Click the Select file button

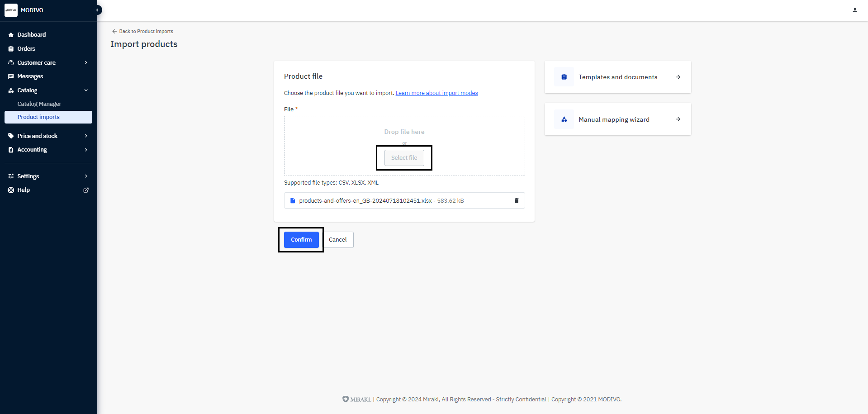404,158
